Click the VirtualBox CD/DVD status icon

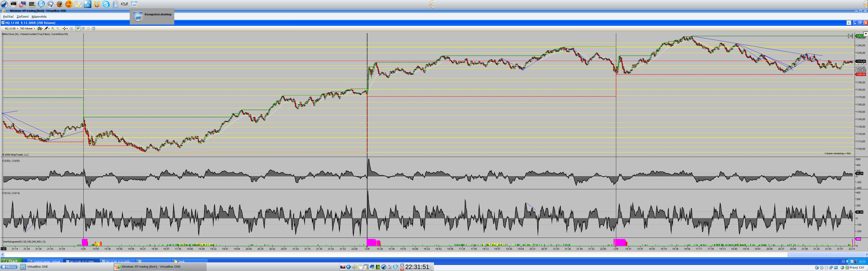point(821,268)
